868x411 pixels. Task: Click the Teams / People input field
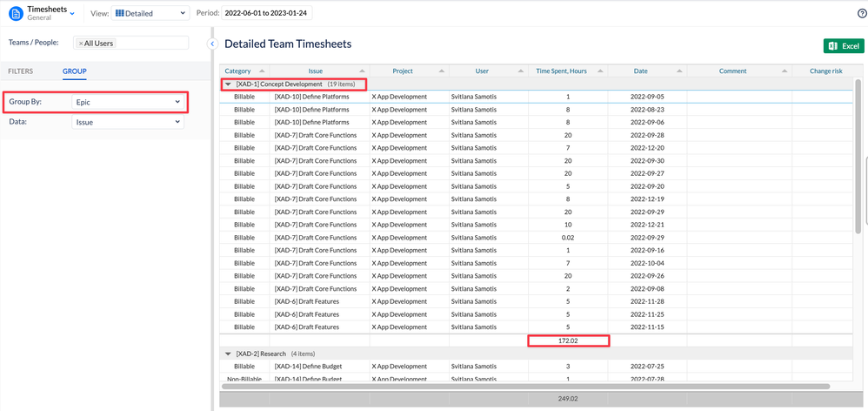tap(130, 43)
